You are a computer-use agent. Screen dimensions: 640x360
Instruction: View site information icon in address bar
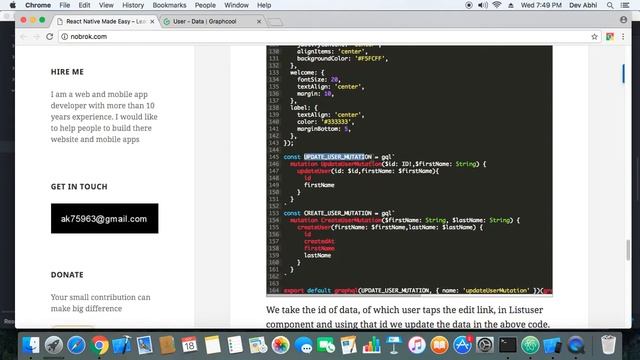(64, 37)
